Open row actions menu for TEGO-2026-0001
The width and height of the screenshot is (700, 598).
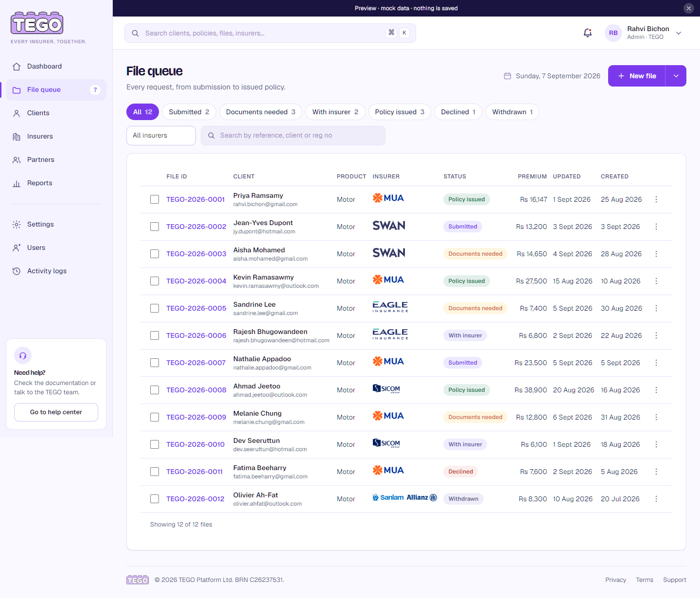click(x=656, y=199)
